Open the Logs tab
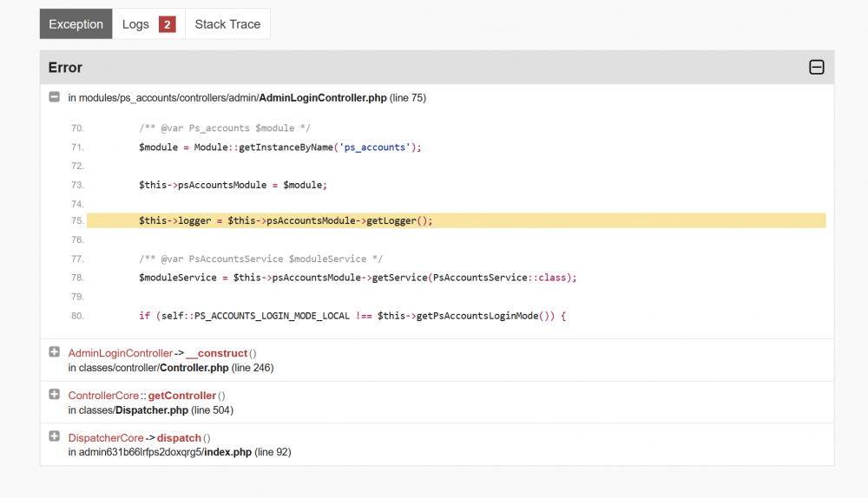 pyautogui.click(x=135, y=24)
